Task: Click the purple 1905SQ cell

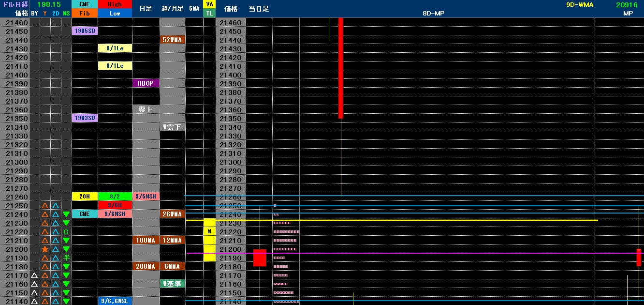Action: pos(85,31)
